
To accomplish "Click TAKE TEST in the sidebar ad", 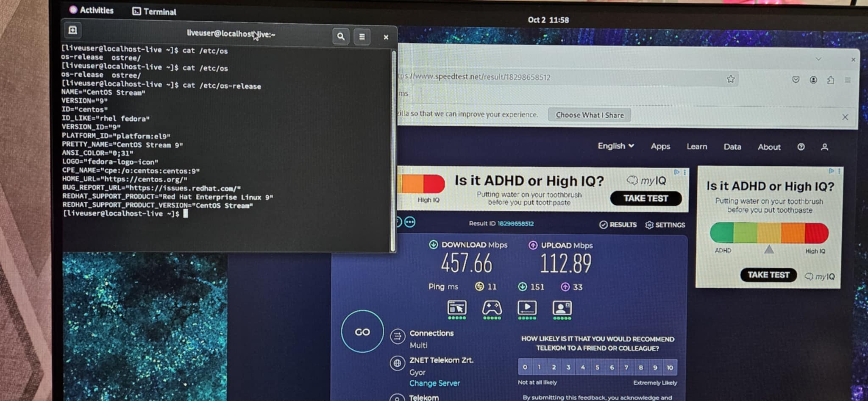I will click(768, 275).
